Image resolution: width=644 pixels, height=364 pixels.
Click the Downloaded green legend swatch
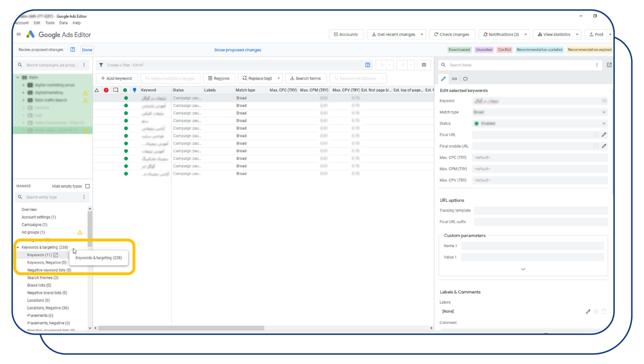pyautogui.click(x=459, y=50)
